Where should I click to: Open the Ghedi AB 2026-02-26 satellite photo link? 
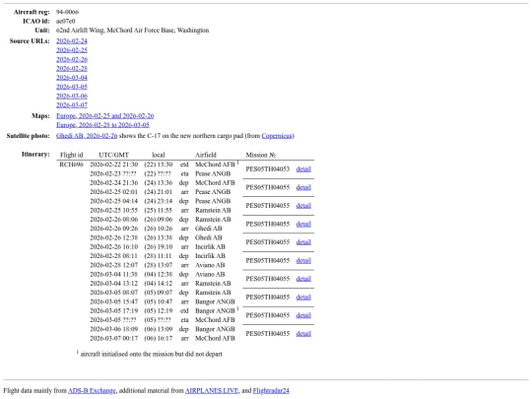pos(87,136)
